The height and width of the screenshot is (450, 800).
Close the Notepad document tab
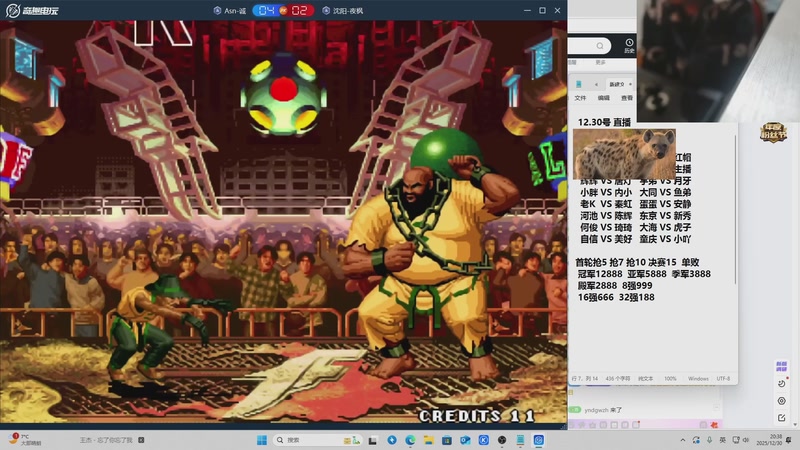click(x=631, y=84)
